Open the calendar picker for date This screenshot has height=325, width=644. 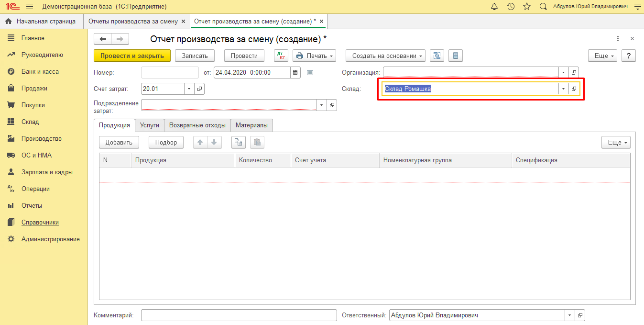point(295,73)
